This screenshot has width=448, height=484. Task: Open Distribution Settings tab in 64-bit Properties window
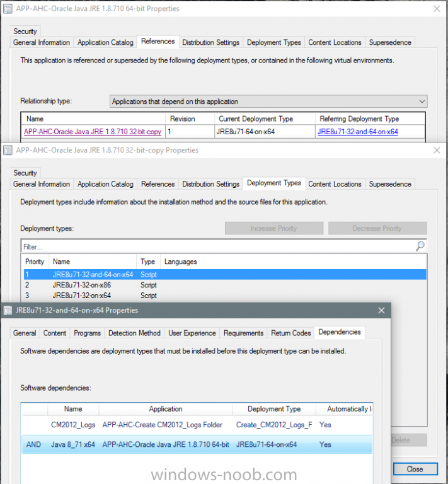(x=210, y=42)
